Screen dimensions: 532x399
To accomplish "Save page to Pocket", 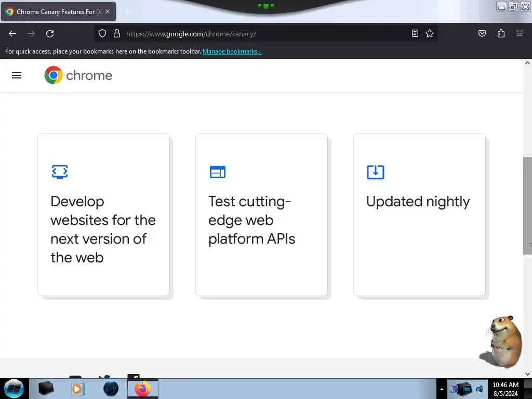I will coord(482,33).
